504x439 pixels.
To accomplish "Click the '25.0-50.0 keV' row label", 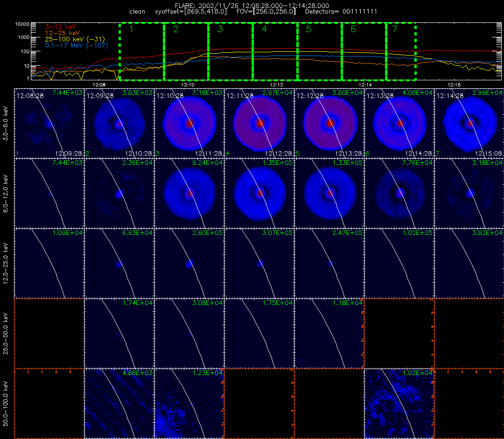I will click(6, 333).
